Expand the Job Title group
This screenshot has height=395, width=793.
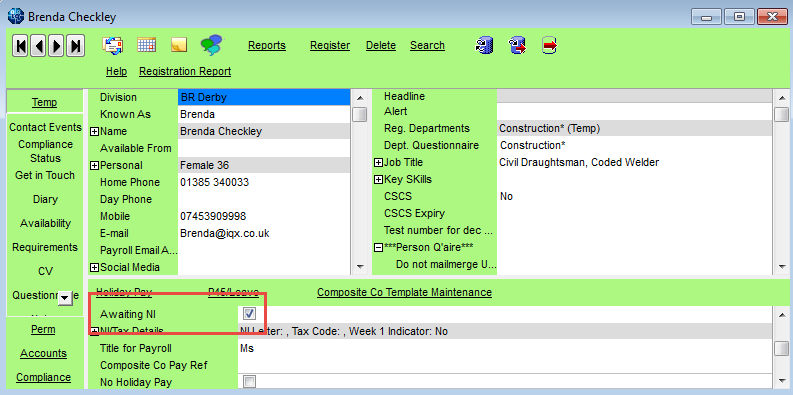point(378,163)
